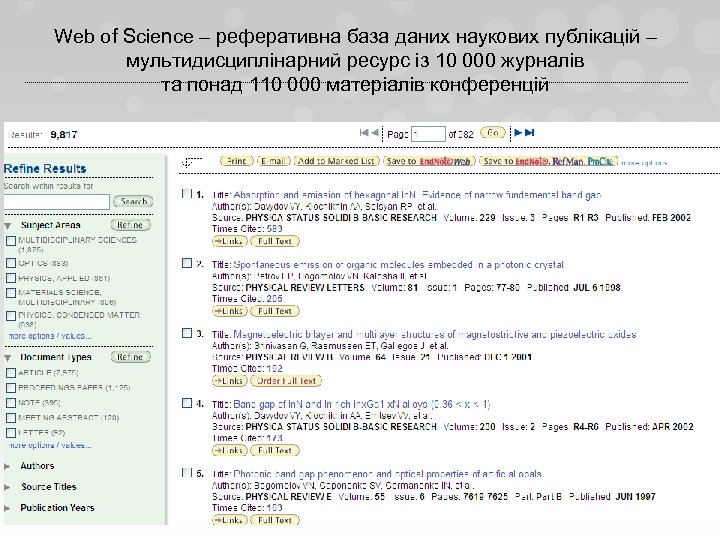The width and height of the screenshot is (720, 540).
Task: Save to EndNote, RefMan, ProCite
Action: (x=548, y=161)
